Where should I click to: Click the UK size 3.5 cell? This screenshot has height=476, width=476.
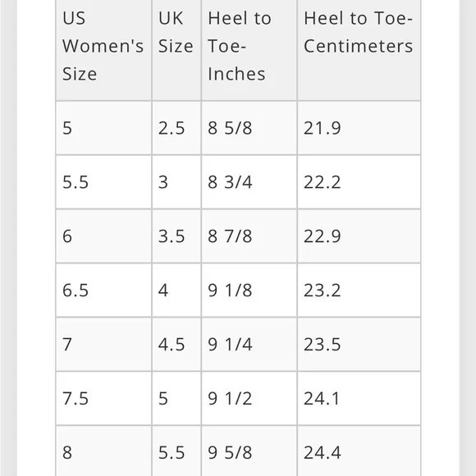(x=176, y=236)
